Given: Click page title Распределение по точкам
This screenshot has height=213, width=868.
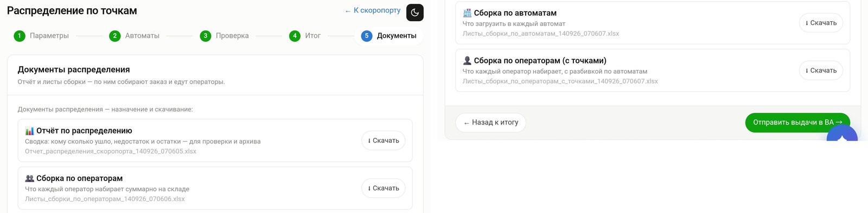Looking at the screenshot, I should (72, 11).
